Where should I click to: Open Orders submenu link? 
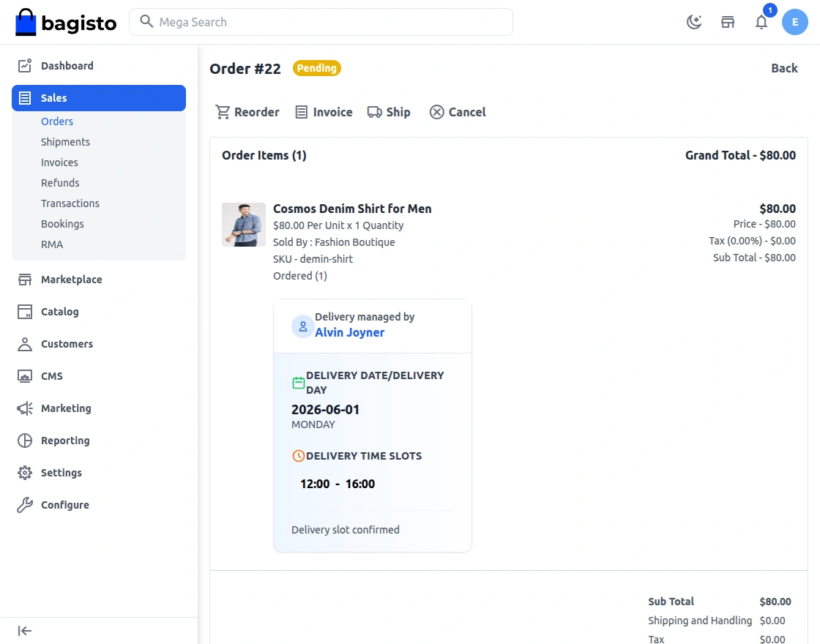click(57, 121)
